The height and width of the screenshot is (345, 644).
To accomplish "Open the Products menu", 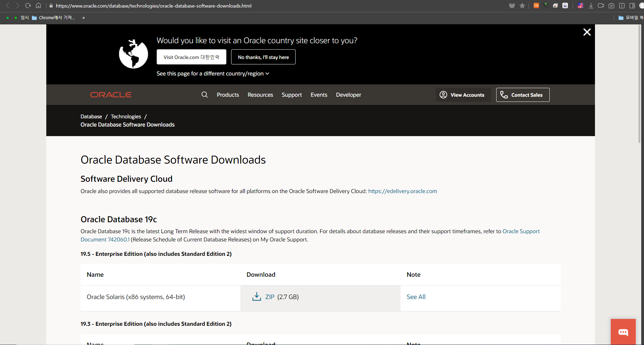I will pos(228,95).
